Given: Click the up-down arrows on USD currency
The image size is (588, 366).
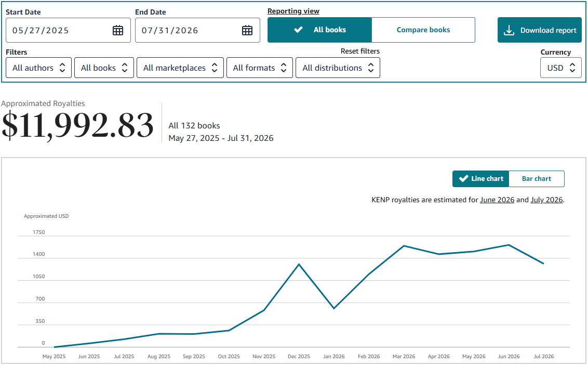Looking at the screenshot, I should click(x=572, y=68).
